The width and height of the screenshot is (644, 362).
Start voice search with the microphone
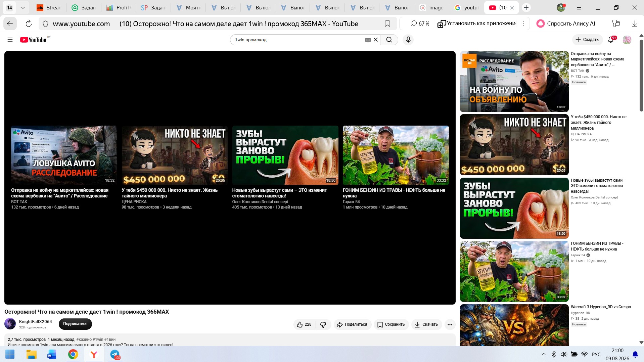point(408,40)
